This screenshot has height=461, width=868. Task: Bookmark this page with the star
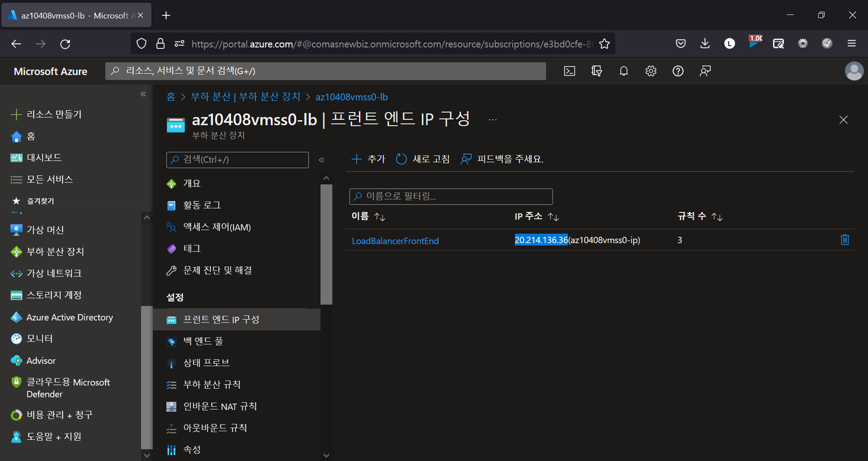tap(604, 44)
